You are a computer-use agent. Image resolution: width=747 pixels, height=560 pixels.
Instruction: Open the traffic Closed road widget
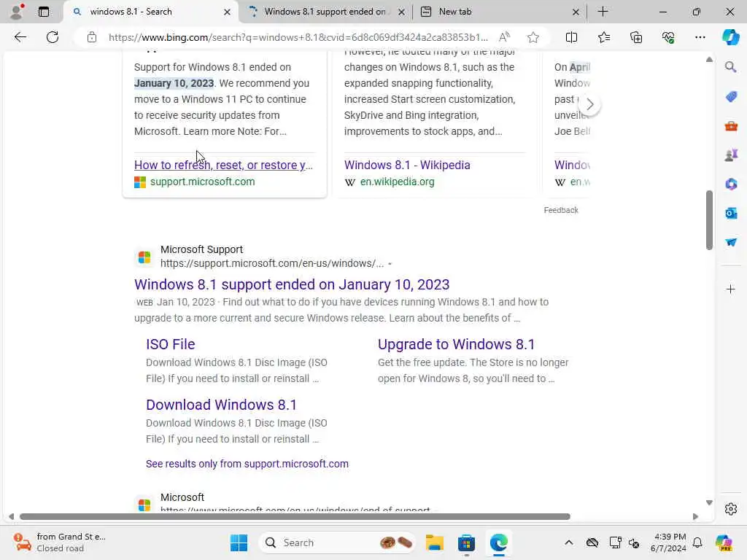coord(60,542)
